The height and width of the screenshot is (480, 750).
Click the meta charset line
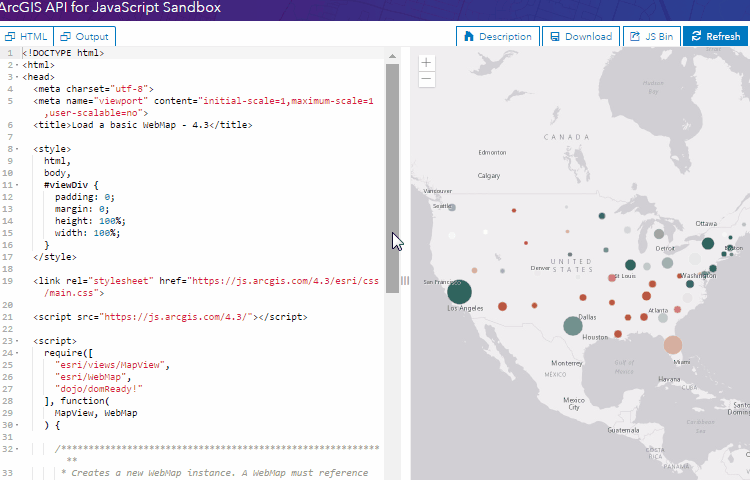93,89
